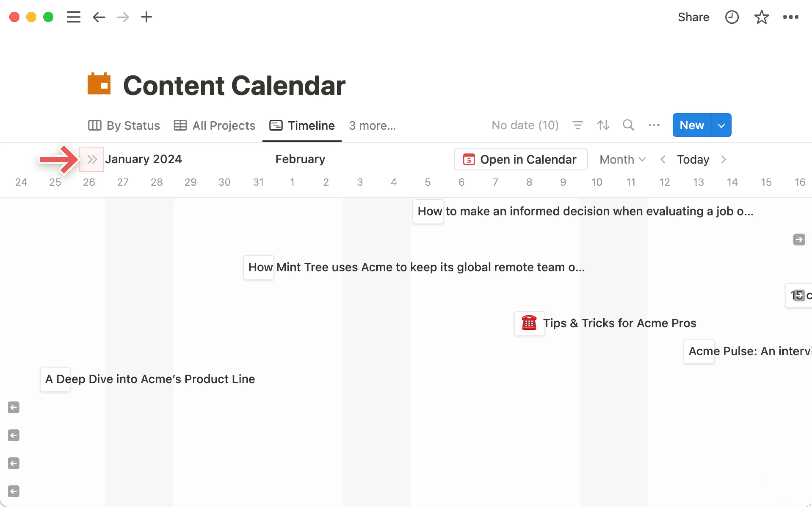Favorite the page using the star icon
The image size is (812, 507).
click(762, 17)
